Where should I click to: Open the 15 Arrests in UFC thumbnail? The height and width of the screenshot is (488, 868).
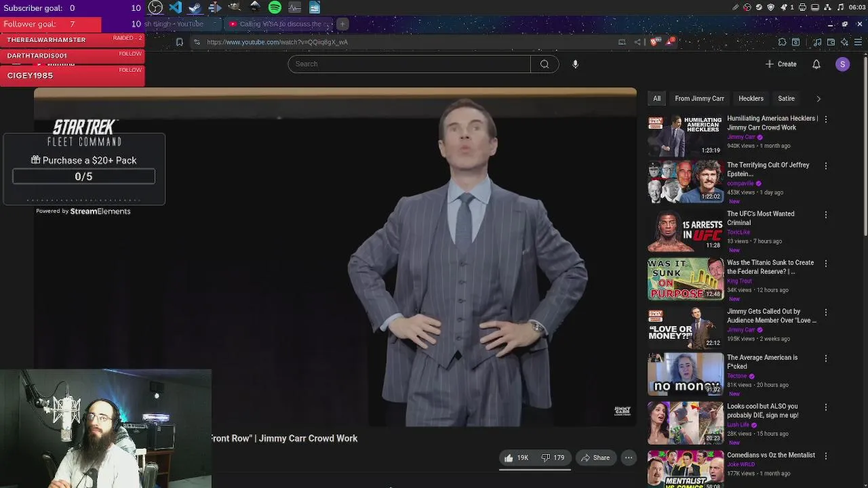(x=686, y=230)
